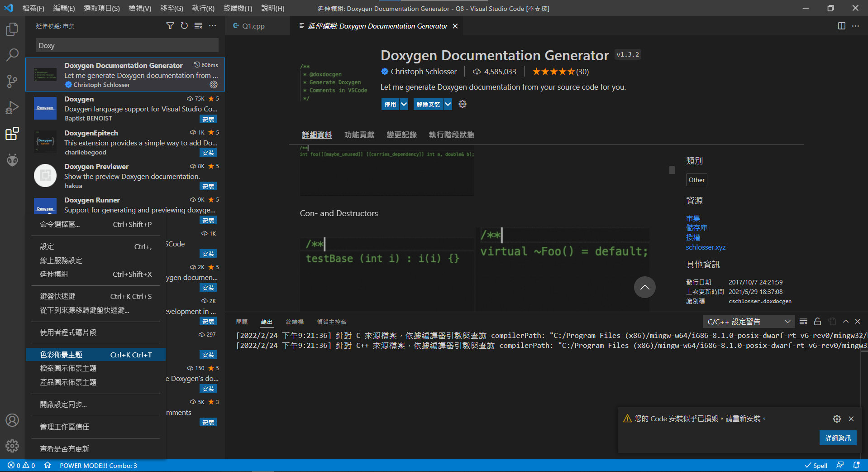Viewport: 868px width, 472px height.
Task: Open Source Control view in activity bar
Action: click(x=12, y=81)
